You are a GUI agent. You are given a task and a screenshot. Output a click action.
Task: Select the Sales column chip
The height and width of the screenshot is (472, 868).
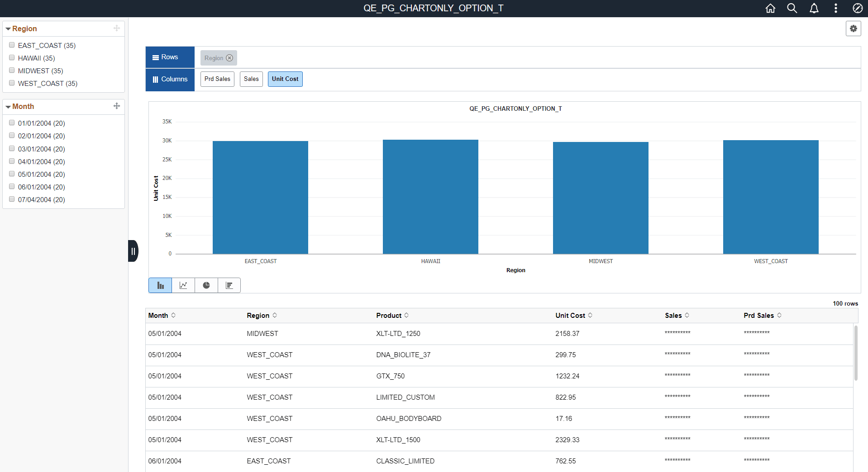(x=251, y=79)
